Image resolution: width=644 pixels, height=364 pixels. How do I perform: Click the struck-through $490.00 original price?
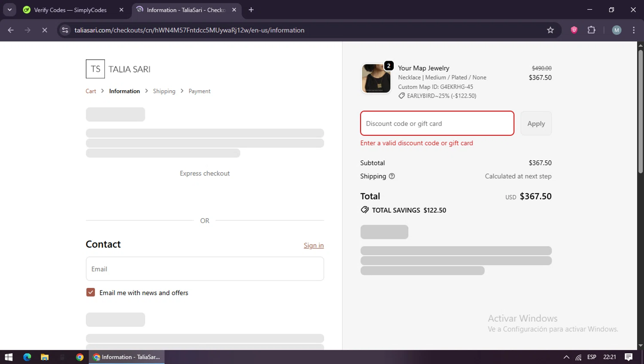pos(542,68)
